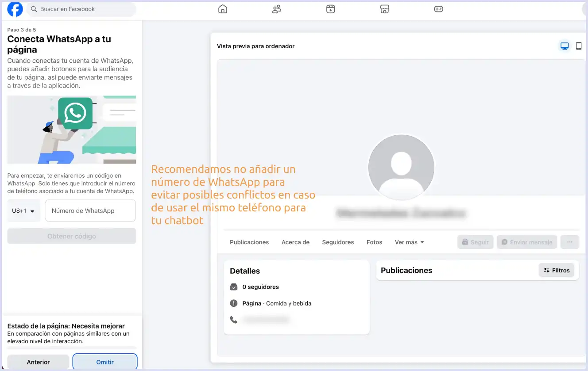This screenshot has height=371, width=588.
Task: Switch to desktop preview icon
Action: 565,46
